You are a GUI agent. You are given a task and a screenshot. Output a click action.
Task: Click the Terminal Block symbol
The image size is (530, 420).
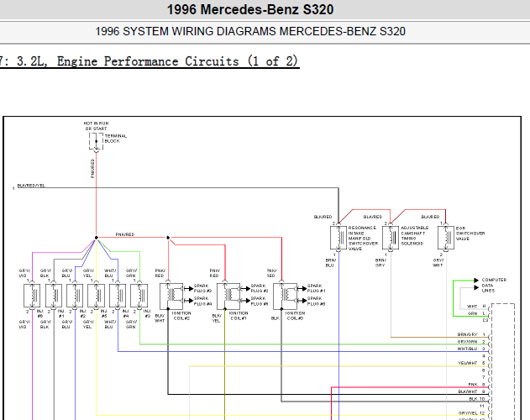(96, 141)
